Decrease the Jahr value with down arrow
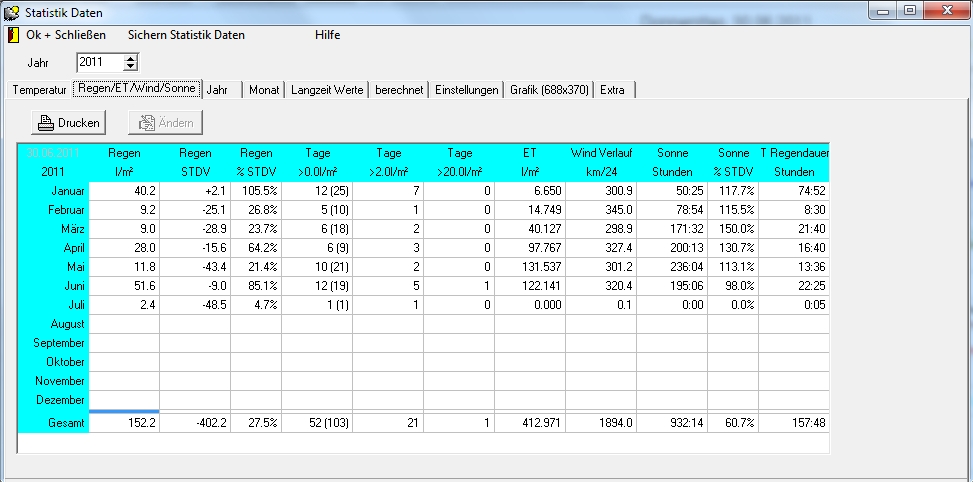The height and width of the screenshot is (482, 973). pyautogui.click(x=130, y=67)
